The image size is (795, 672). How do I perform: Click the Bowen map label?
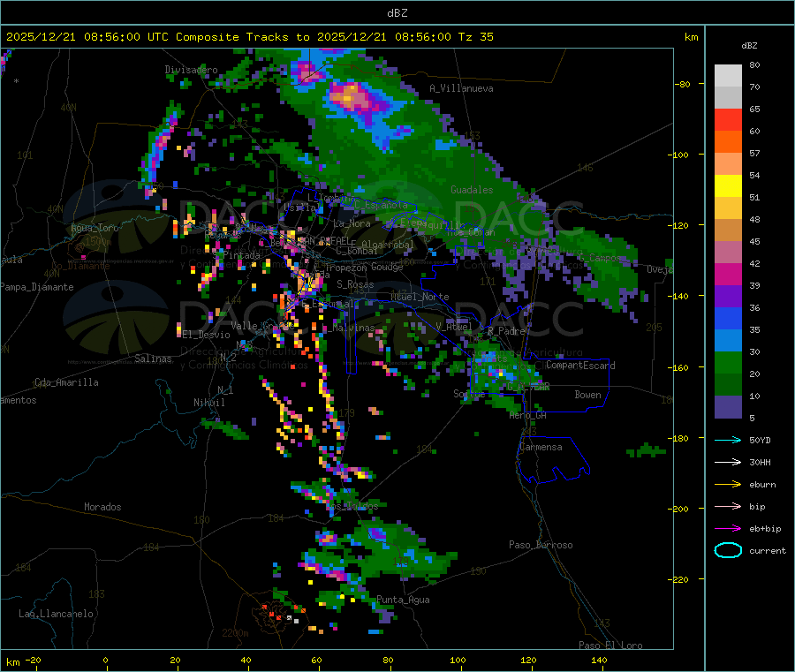coord(588,395)
